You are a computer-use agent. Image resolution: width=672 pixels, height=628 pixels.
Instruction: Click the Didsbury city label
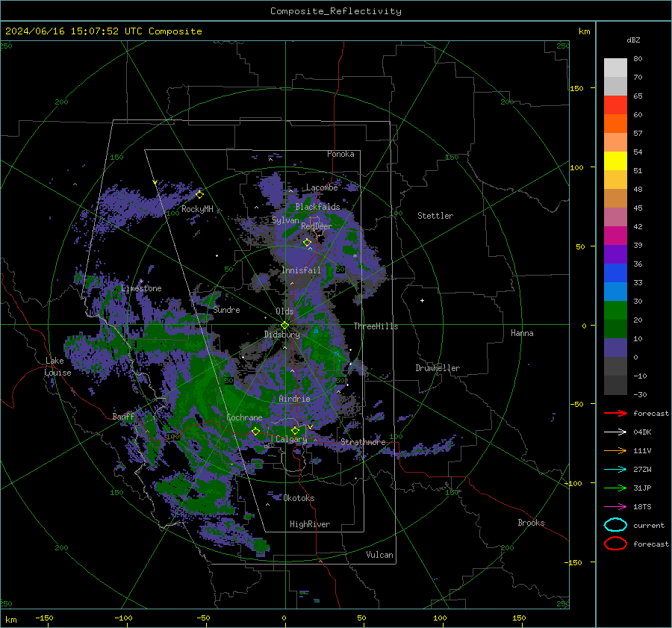(282, 335)
